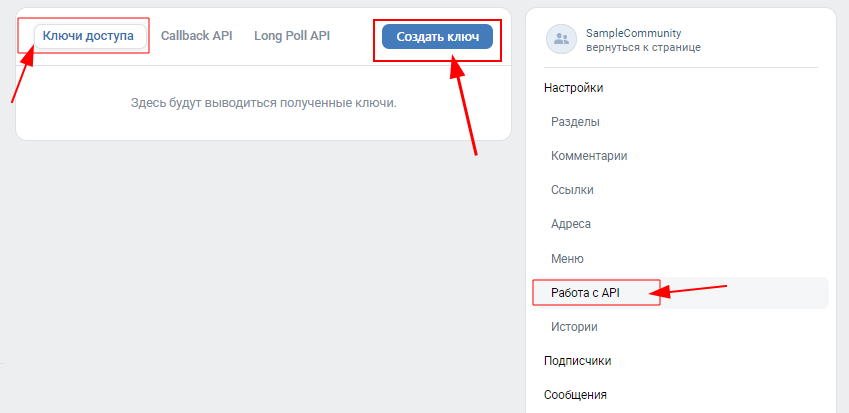Switch to the Callback API tab

tap(196, 36)
